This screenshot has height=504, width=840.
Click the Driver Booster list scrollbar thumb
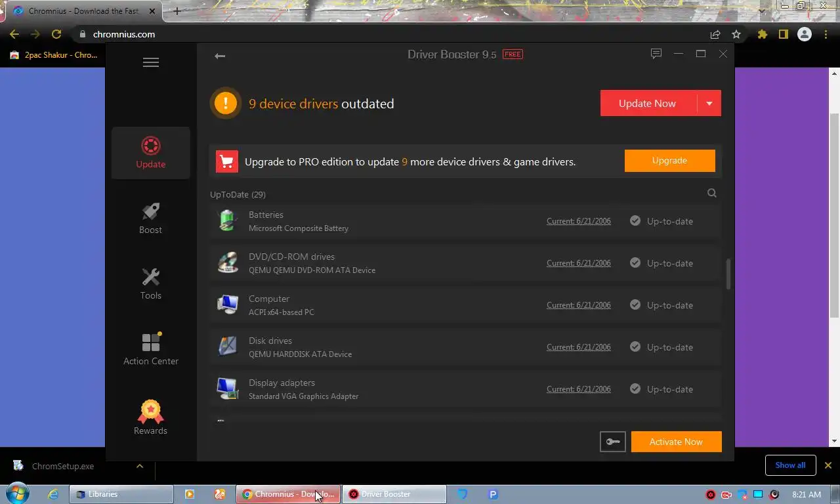point(728,274)
